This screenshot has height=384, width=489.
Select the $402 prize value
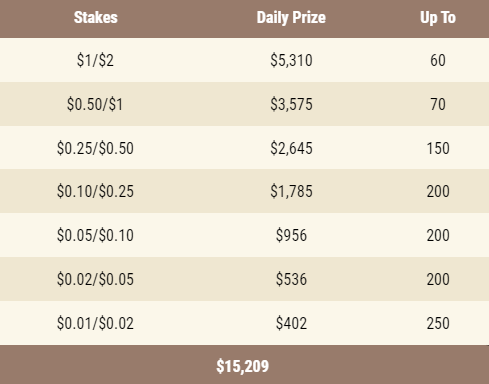point(291,323)
